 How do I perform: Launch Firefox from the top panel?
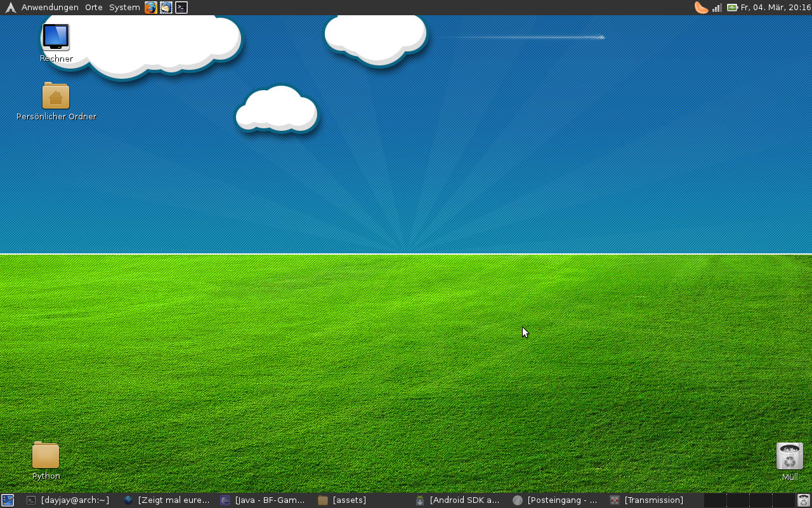click(x=151, y=8)
